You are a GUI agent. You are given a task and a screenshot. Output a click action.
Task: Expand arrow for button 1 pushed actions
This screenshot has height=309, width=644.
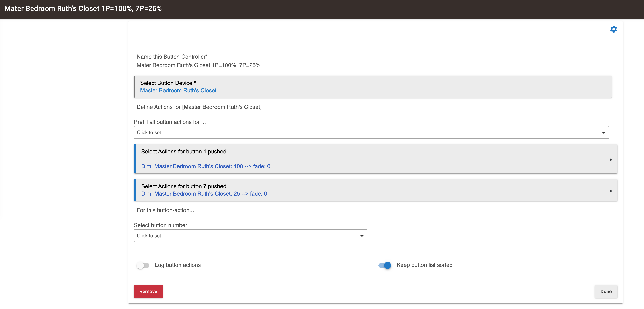click(611, 160)
